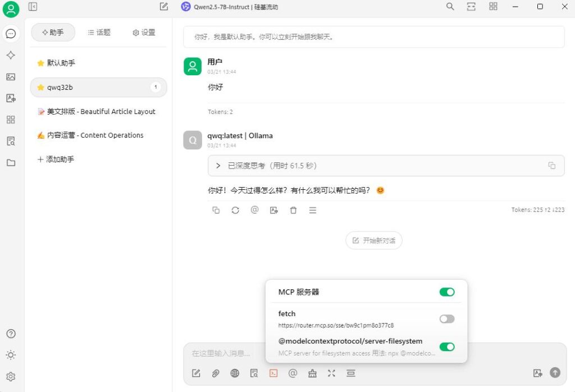Delete the assistant reply message
The image size is (575, 392).
pyautogui.click(x=293, y=210)
